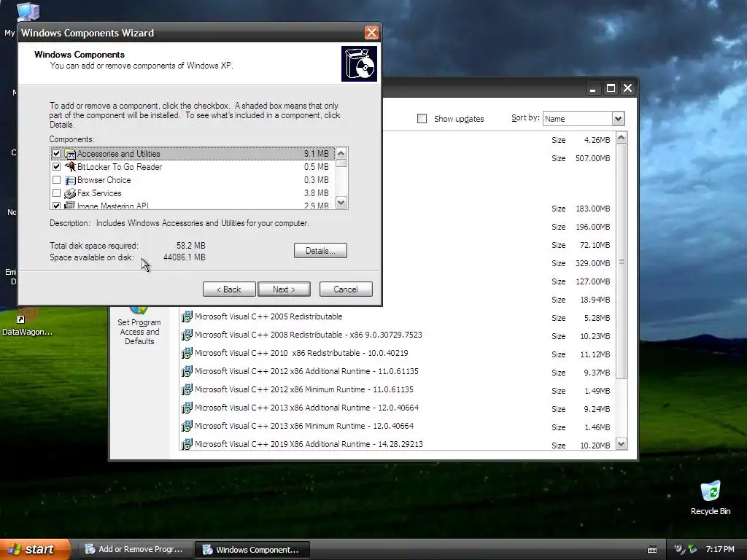Click the BitLocker To Go Reader icon

click(x=70, y=167)
